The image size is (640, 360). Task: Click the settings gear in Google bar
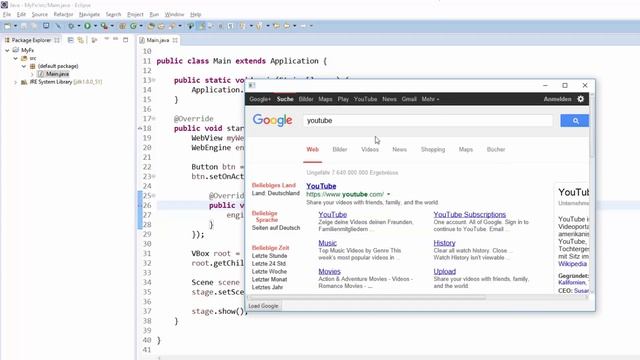tap(580, 99)
